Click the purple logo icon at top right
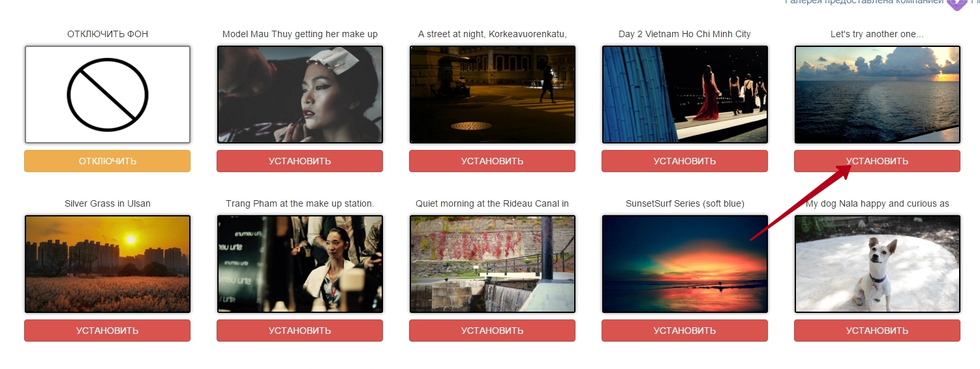The width and height of the screenshot is (980, 369). [957, 3]
